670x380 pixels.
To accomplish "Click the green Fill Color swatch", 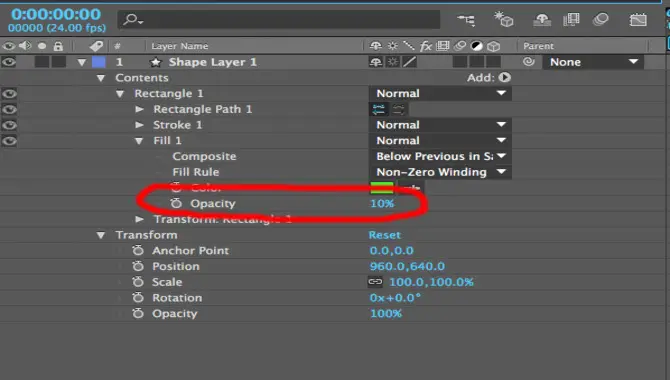I will 382,188.
